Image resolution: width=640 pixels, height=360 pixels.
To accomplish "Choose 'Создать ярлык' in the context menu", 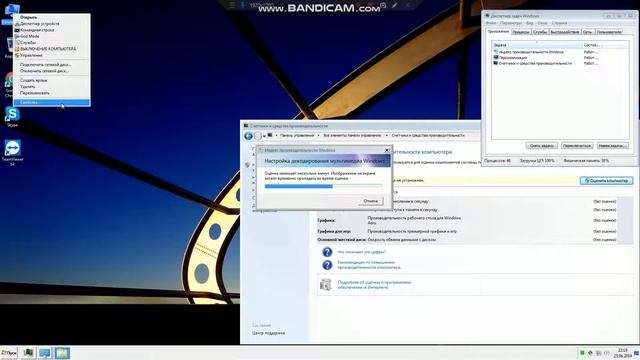I will coord(33,80).
